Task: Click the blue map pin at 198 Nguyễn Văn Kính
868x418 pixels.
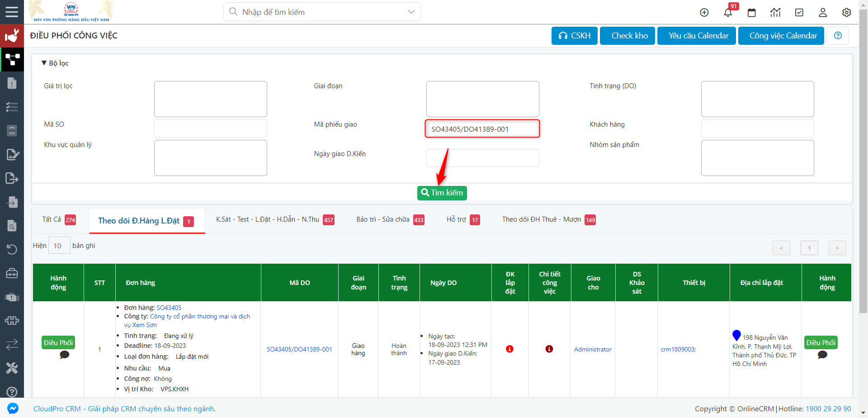Action: [736, 335]
